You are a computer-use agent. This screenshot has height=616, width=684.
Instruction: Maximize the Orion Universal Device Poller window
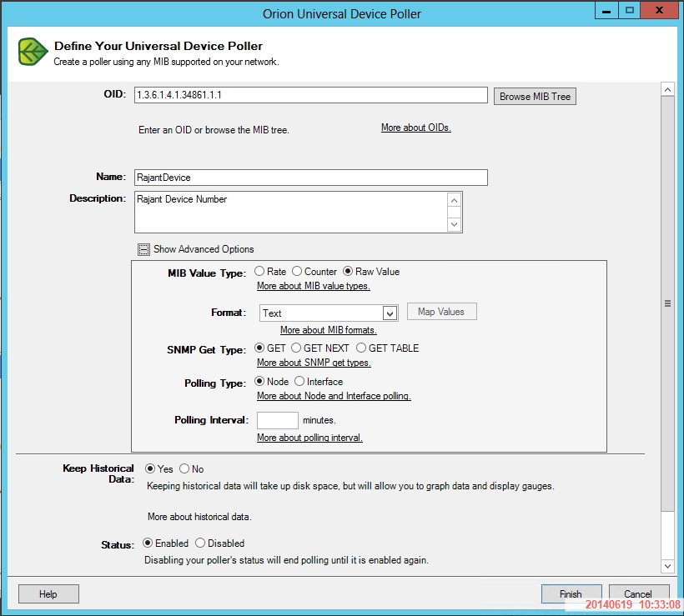pyautogui.click(x=630, y=11)
